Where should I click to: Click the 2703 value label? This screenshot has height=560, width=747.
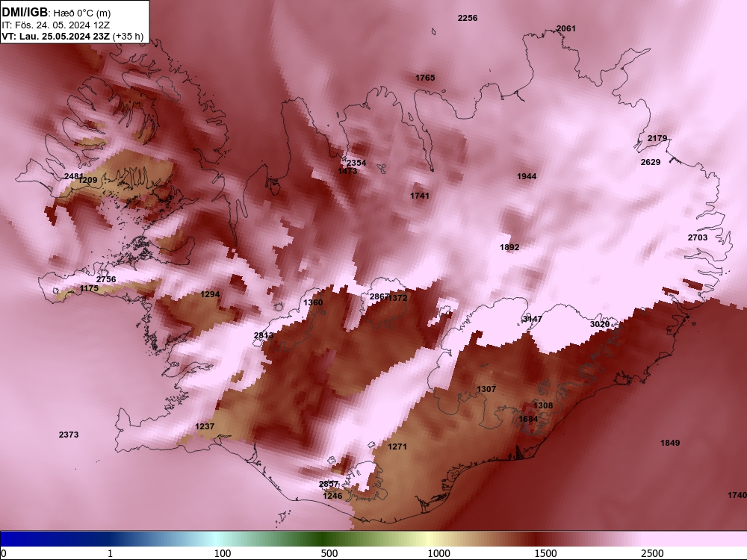click(698, 237)
